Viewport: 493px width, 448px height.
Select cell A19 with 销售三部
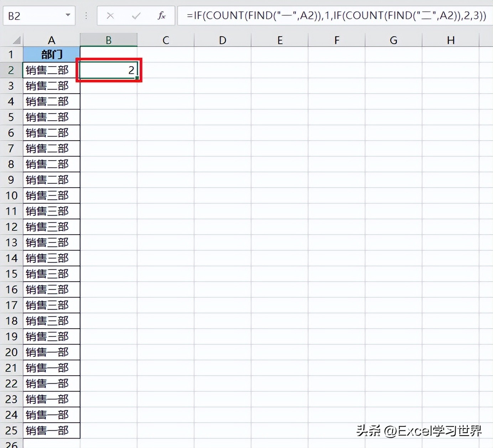click(52, 337)
